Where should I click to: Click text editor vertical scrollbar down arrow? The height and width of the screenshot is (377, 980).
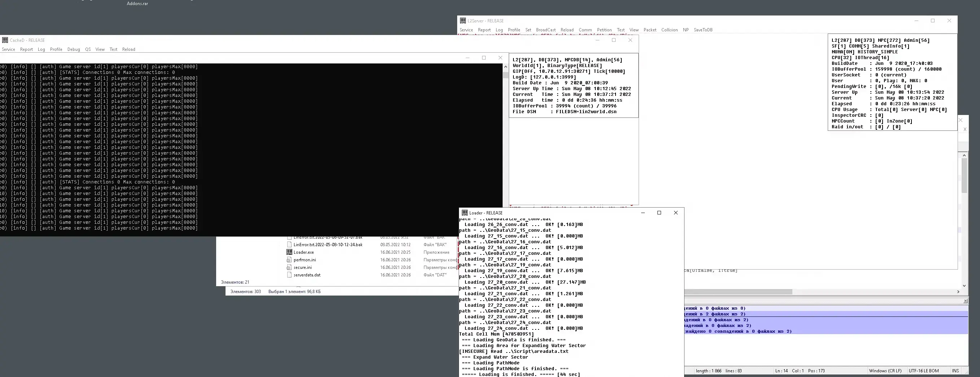964,286
